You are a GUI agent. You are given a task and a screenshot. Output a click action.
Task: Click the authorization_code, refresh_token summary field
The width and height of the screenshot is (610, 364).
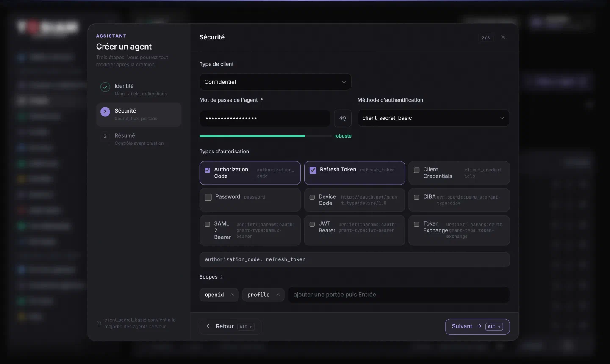(355, 259)
